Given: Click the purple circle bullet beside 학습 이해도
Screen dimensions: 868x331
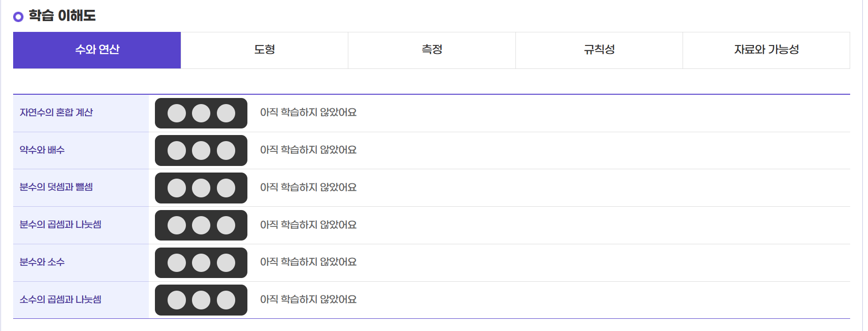Looking at the screenshot, I should click(18, 17).
